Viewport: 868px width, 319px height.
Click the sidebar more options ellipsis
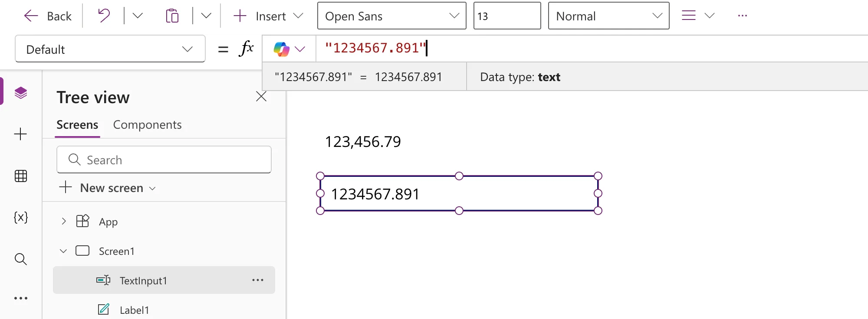tap(21, 298)
